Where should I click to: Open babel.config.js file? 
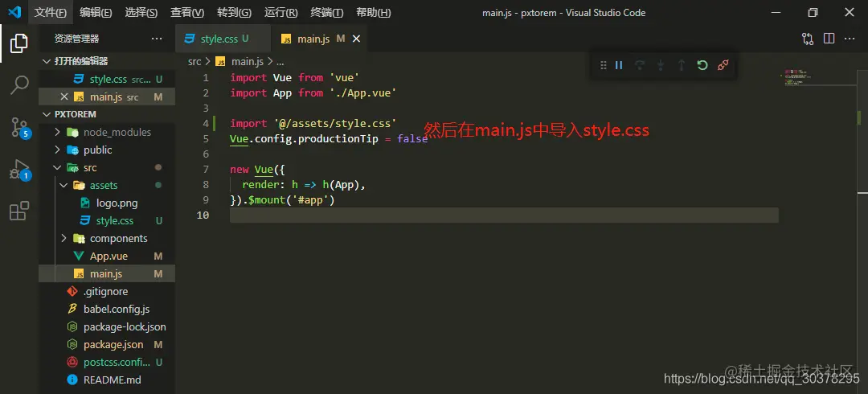click(107, 310)
